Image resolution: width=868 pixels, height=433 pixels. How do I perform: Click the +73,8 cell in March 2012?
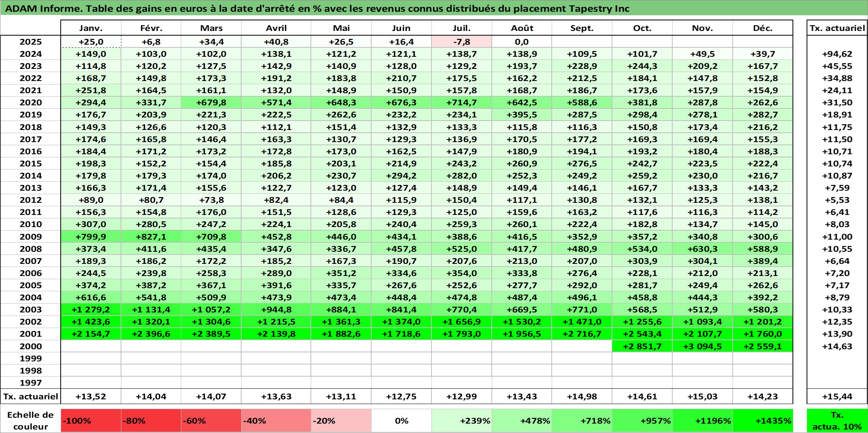pyautogui.click(x=211, y=200)
